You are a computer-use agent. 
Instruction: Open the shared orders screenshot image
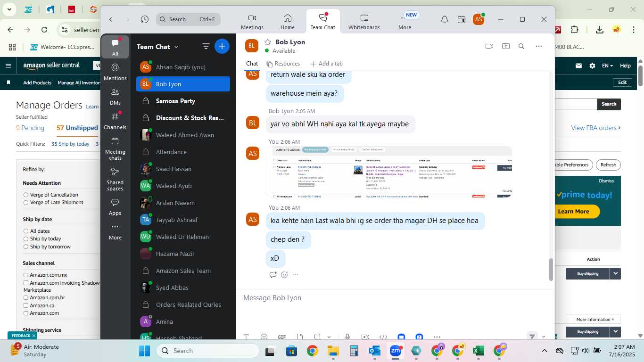click(389, 172)
